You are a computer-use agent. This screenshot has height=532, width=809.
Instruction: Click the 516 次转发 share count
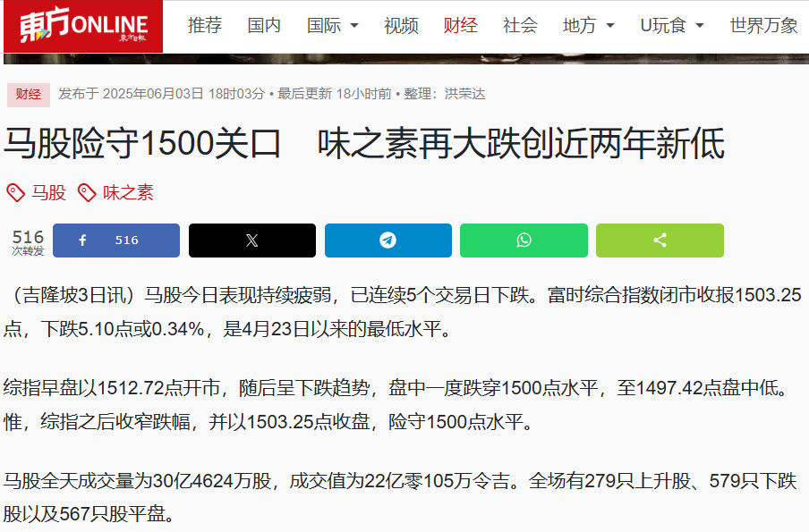[28, 241]
